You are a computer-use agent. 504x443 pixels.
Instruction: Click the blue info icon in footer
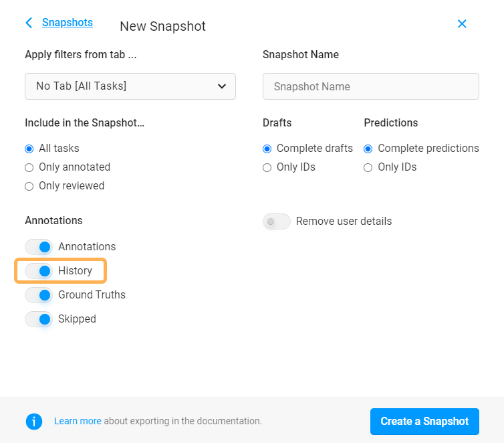point(34,422)
